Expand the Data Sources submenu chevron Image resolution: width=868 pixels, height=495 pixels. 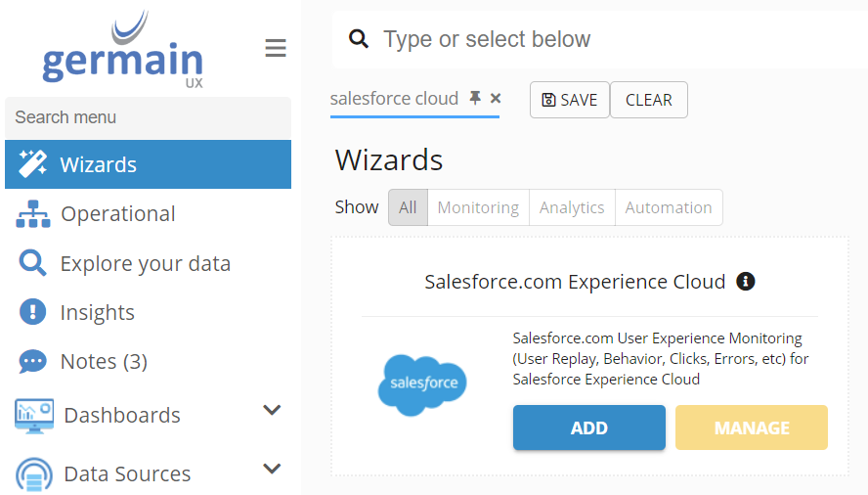coord(273,469)
